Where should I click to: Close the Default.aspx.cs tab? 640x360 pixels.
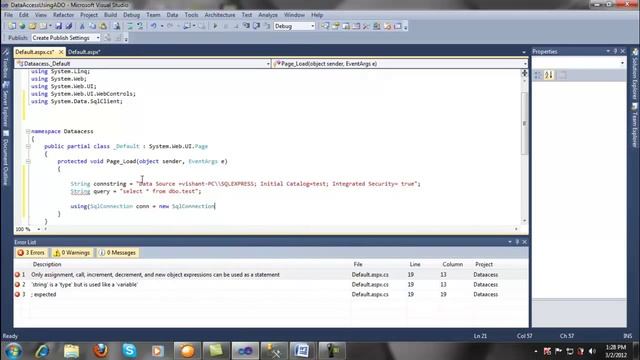tap(61, 52)
